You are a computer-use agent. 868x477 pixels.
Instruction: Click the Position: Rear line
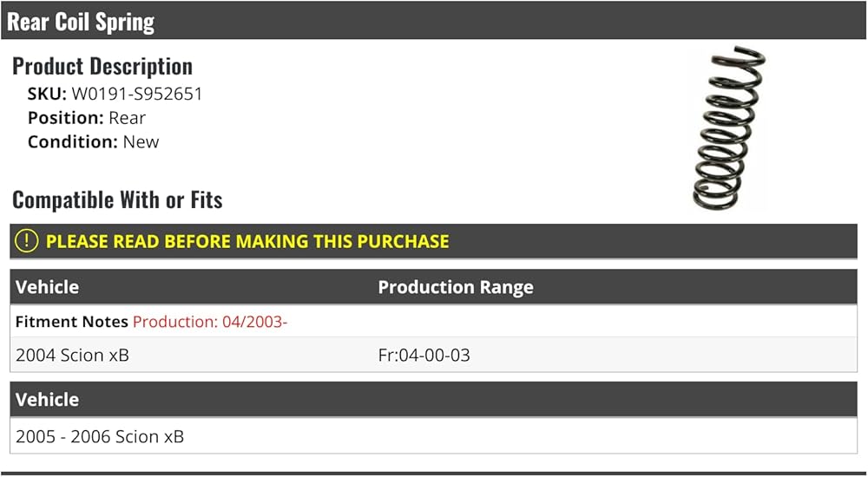(x=87, y=118)
